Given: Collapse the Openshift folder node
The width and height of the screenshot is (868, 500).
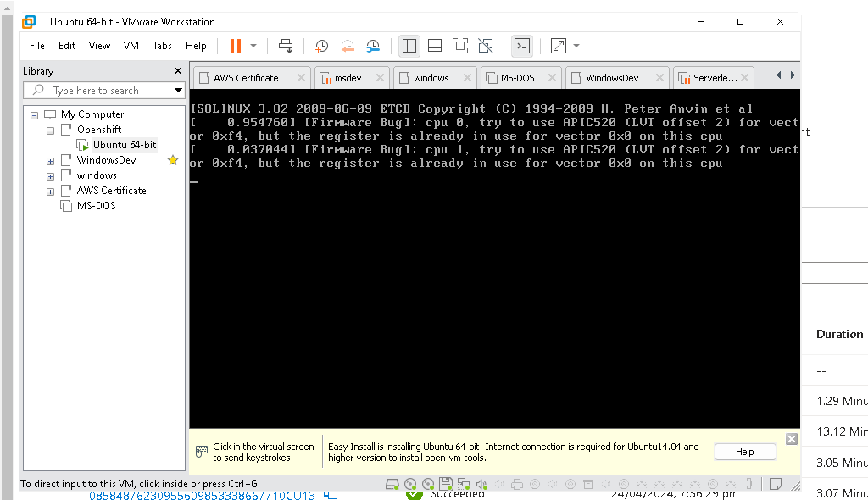Looking at the screenshot, I should (50, 131).
